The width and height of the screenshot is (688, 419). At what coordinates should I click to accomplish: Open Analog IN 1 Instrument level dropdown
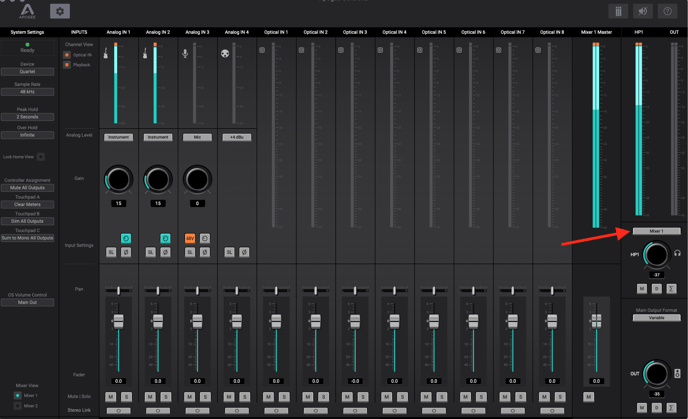118,137
